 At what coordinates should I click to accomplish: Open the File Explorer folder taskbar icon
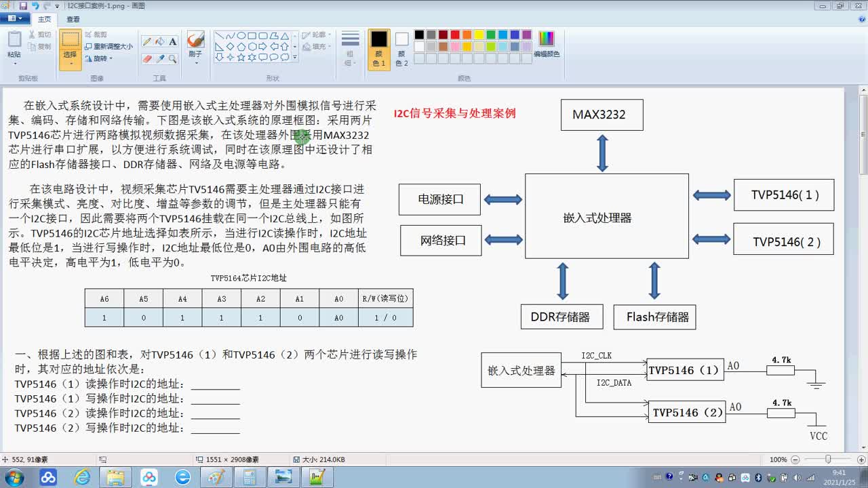(x=116, y=477)
